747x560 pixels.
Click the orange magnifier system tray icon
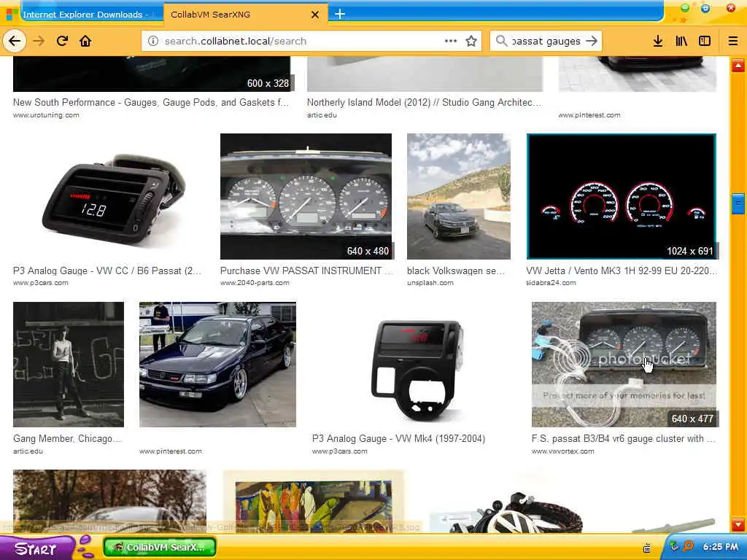tap(689, 546)
